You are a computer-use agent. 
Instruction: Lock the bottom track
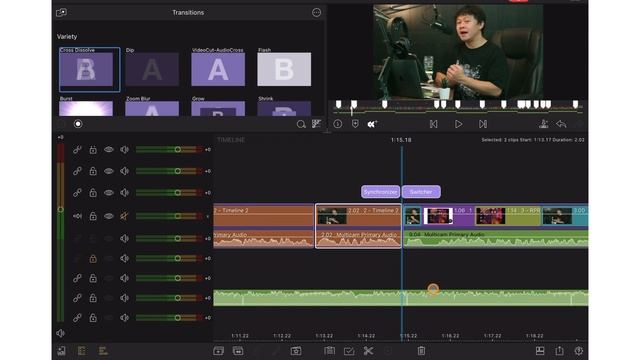pos(93,318)
